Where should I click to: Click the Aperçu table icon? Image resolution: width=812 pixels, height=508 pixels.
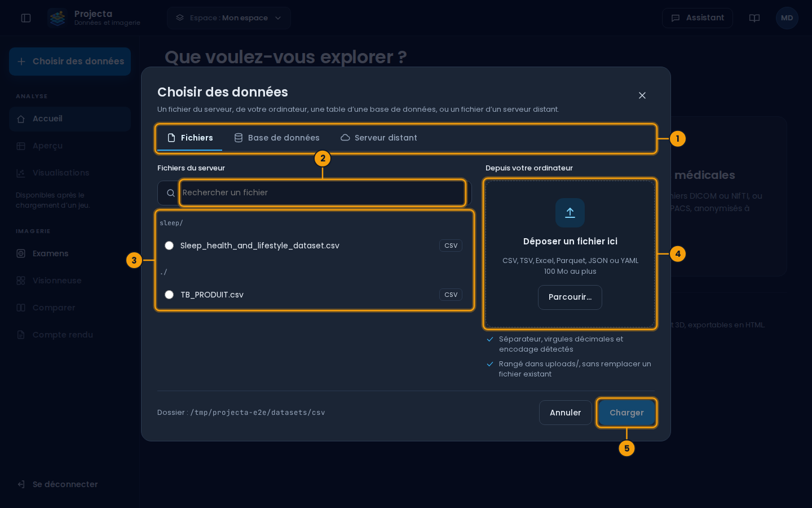[x=21, y=146]
